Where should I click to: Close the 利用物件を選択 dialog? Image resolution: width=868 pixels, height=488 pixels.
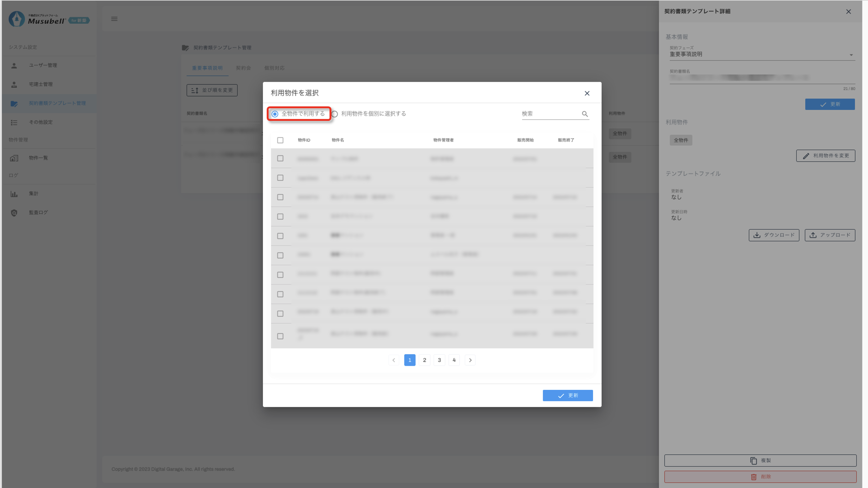(x=587, y=93)
